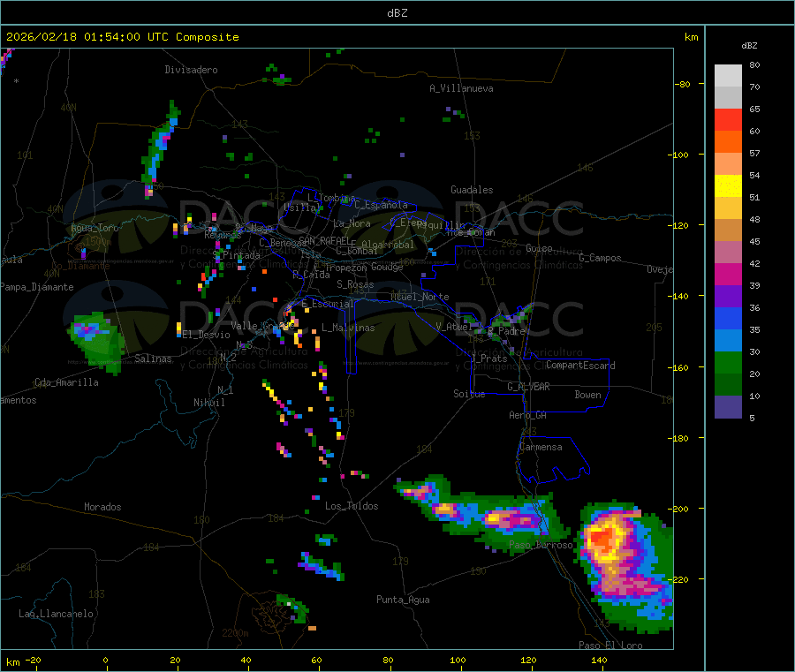Click the Punta_Agua map label
The height and width of the screenshot is (672, 795).
pos(403,600)
